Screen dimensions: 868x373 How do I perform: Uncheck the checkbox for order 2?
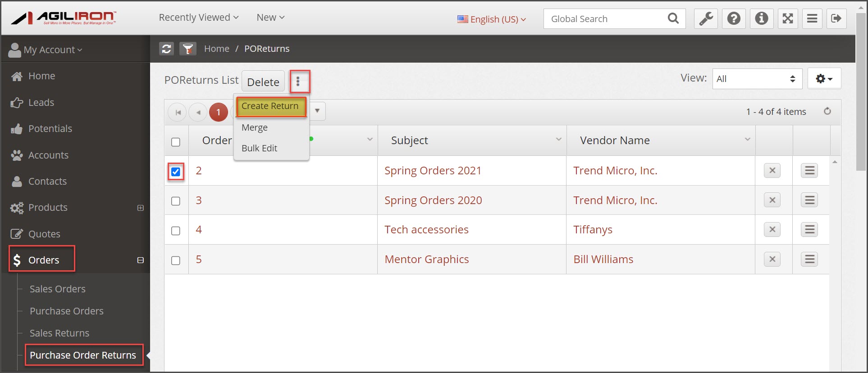tap(176, 172)
